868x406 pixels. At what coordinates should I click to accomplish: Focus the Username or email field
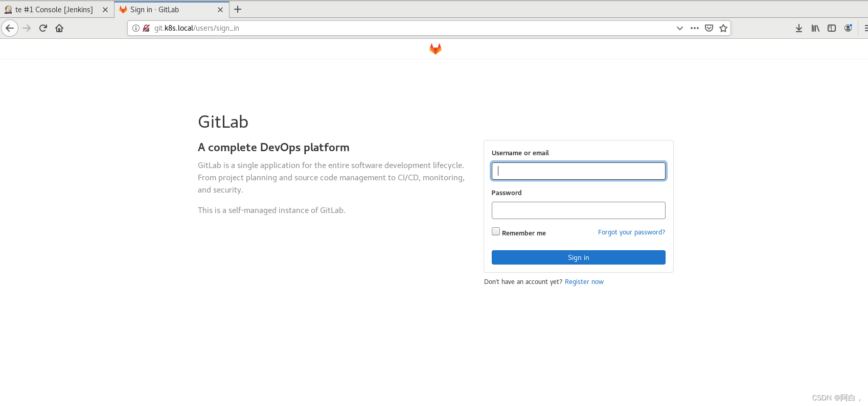[x=579, y=171]
